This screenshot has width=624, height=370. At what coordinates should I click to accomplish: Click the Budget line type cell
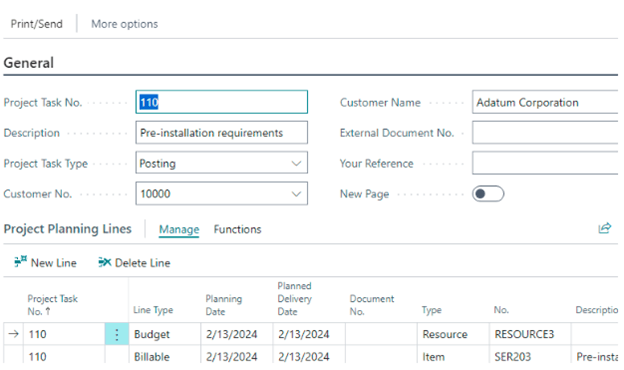(165, 334)
